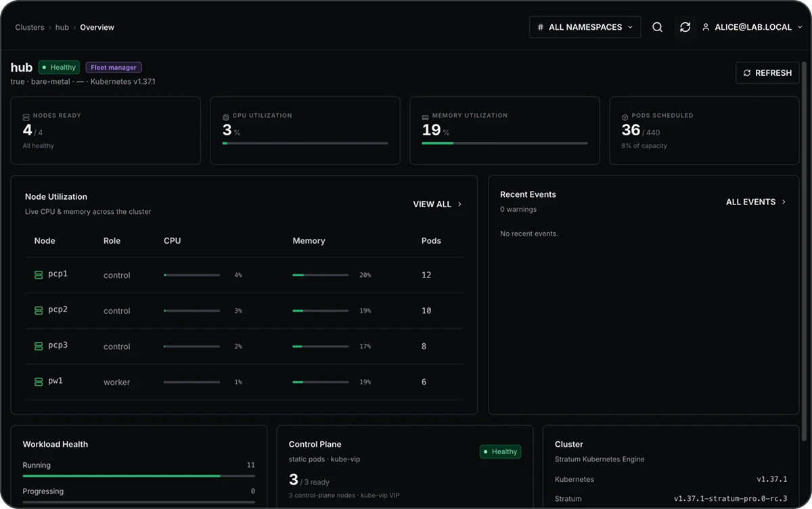The image size is (812, 509).
Task: Click the server icon beside pcp3
Action: click(39, 346)
